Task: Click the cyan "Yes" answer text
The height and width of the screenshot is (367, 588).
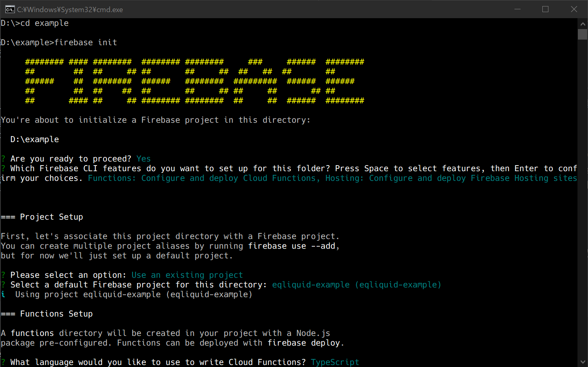Action: point(143,159)
